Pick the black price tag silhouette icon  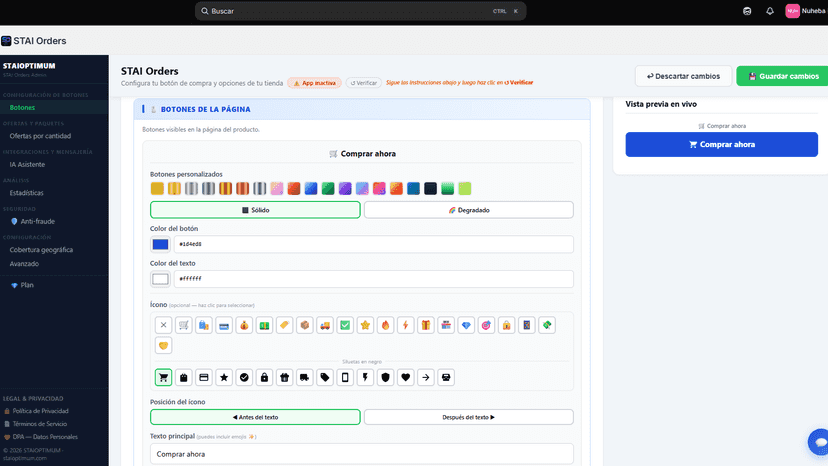[x=325, y=377]
